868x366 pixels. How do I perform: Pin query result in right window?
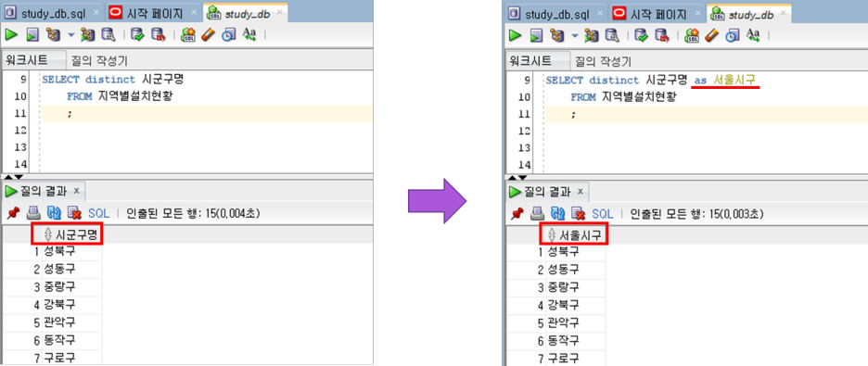click(517, 213)
